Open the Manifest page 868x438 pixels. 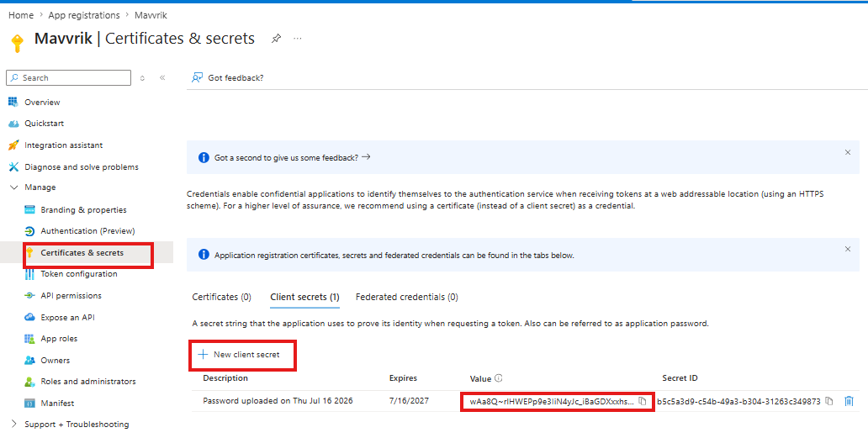[57, 404]
